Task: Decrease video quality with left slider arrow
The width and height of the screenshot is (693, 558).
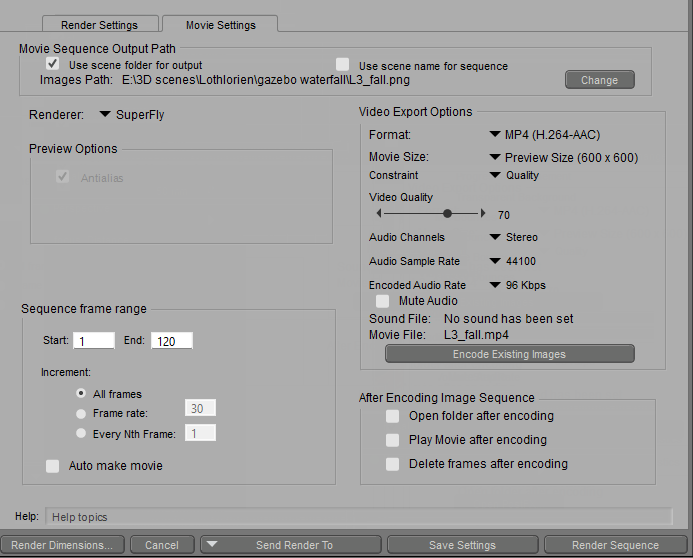Action: click(x=379, y=213)
